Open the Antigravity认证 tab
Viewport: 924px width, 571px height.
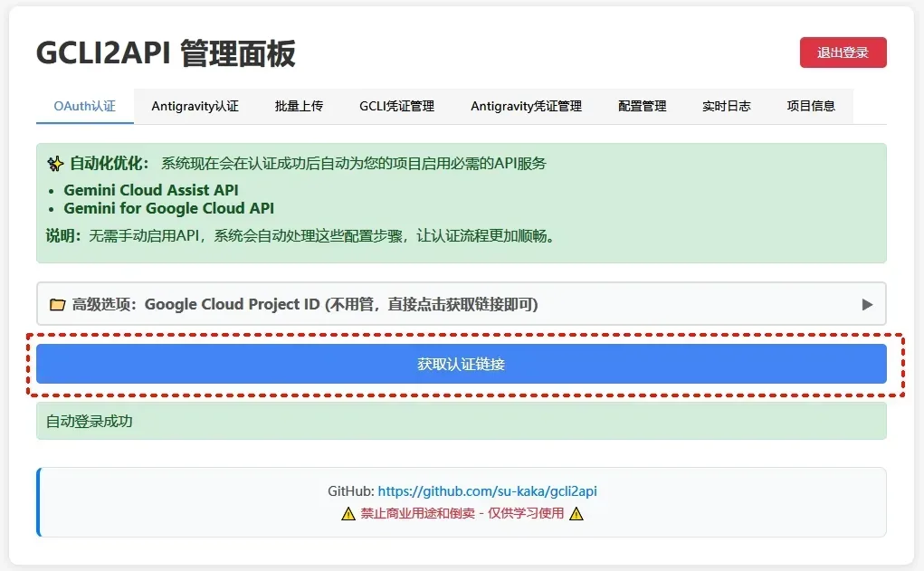195,106
